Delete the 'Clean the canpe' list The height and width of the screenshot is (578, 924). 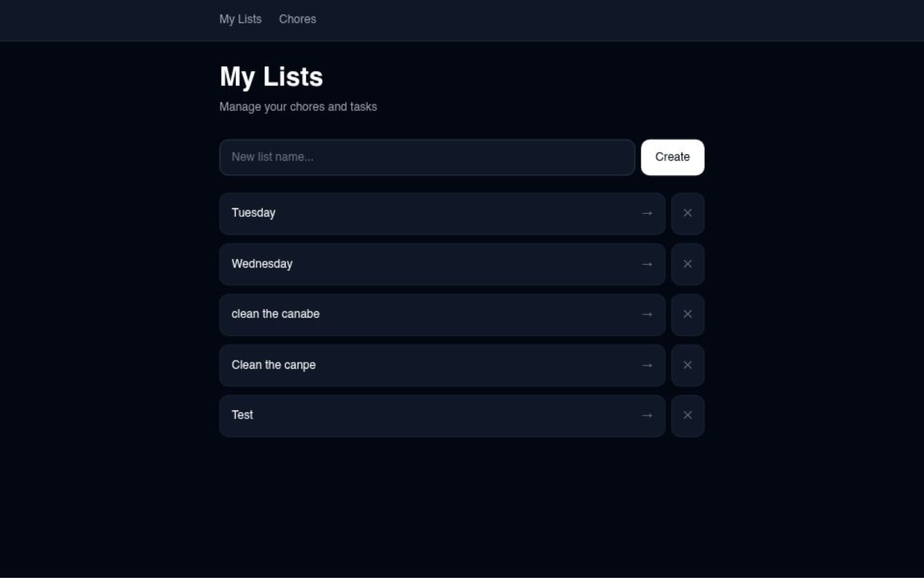coord(688,365)
